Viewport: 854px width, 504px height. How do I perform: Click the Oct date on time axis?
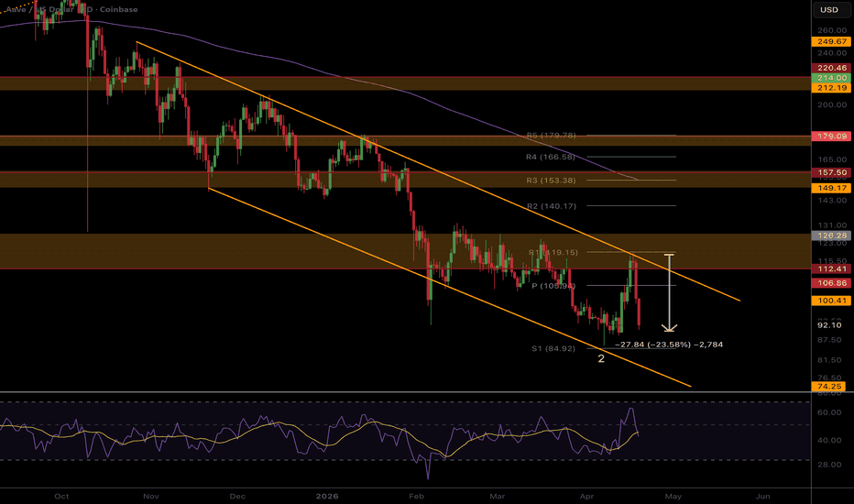[61, 497]
